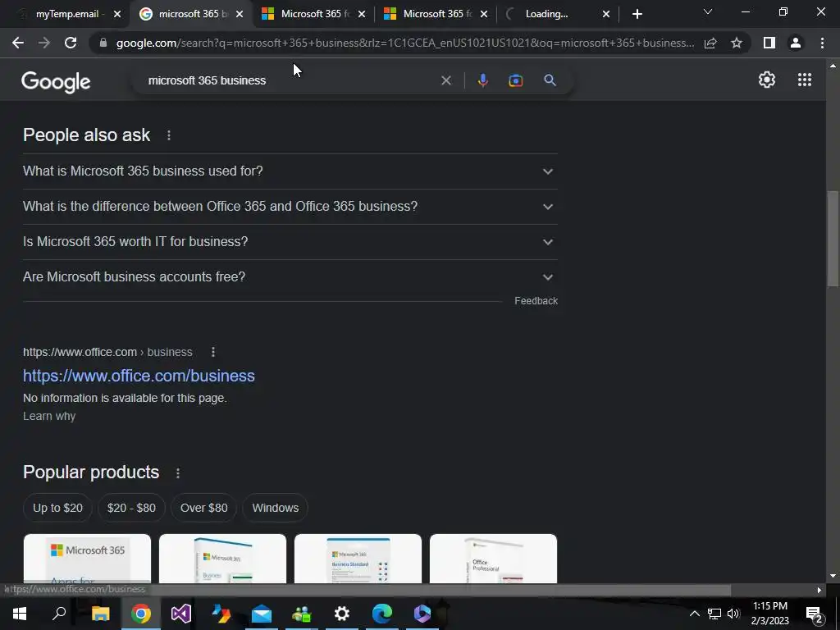This screenshot has width=840, height=630.
Task: Filter products by Windows
Action: (276, 508)
